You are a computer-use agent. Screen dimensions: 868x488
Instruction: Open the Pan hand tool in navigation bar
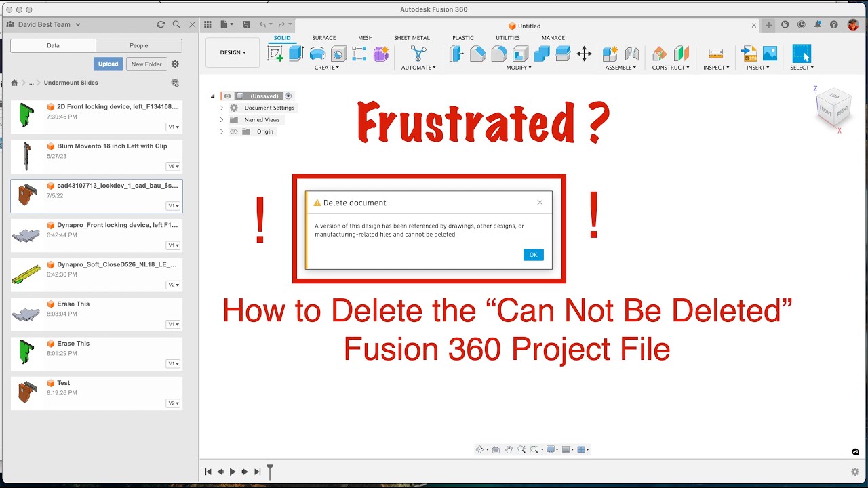point(509,449)
